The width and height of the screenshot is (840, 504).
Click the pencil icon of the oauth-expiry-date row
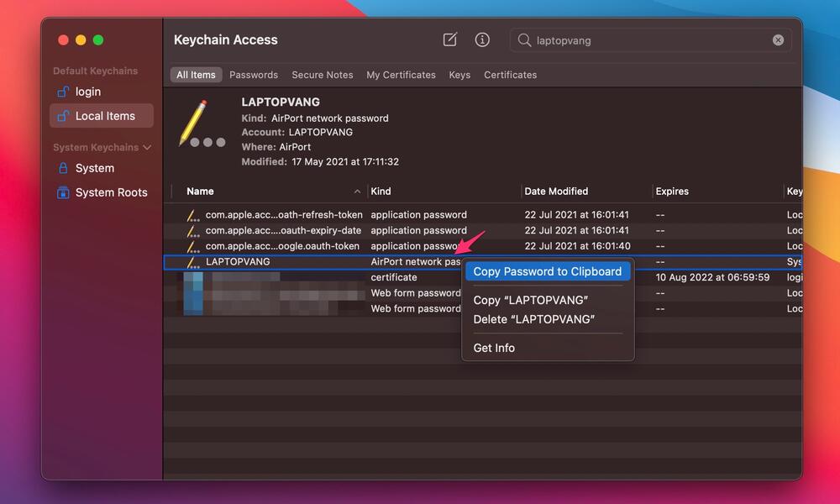(193, 231)
